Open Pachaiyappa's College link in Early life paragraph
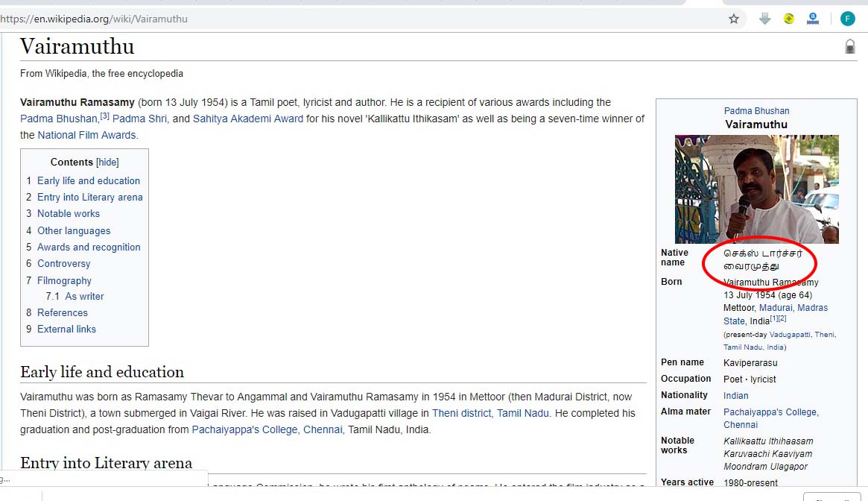Screen dimensions: 868x501 point(244,430)
